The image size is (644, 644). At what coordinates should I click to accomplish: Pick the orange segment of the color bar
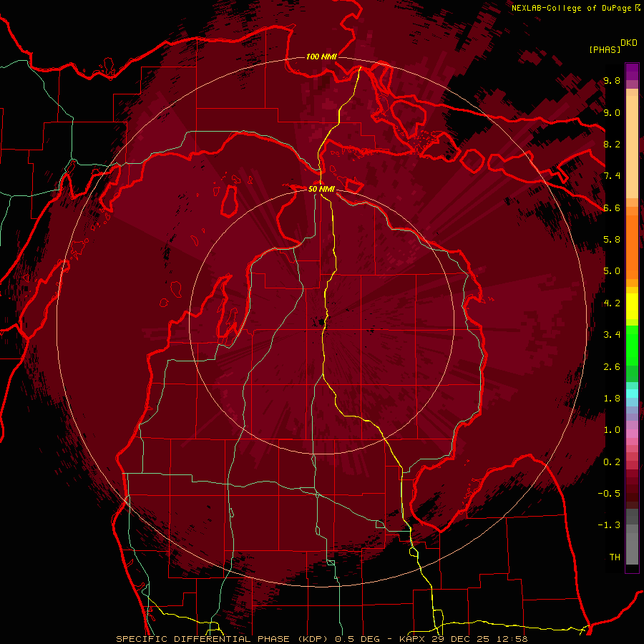[632, 243]
